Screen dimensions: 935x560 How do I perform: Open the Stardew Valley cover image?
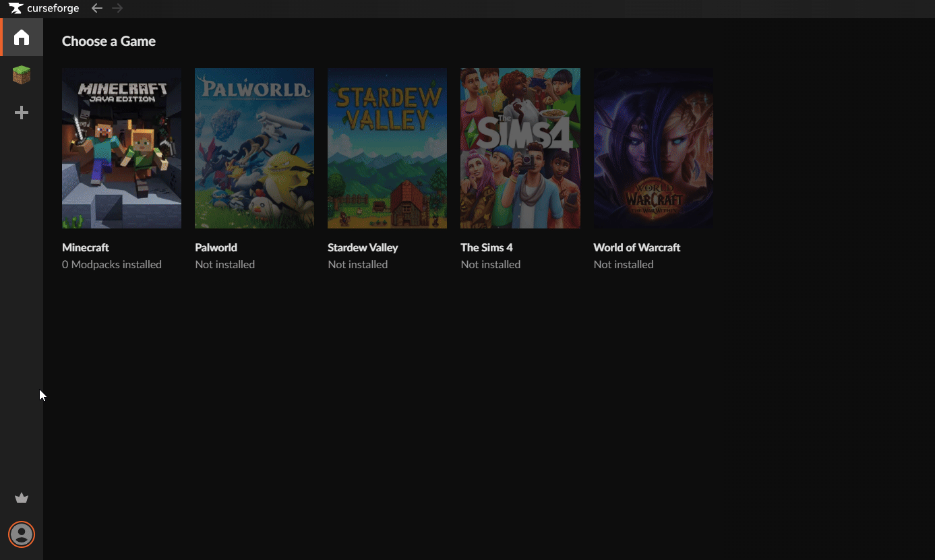click(x=387, y=148)
